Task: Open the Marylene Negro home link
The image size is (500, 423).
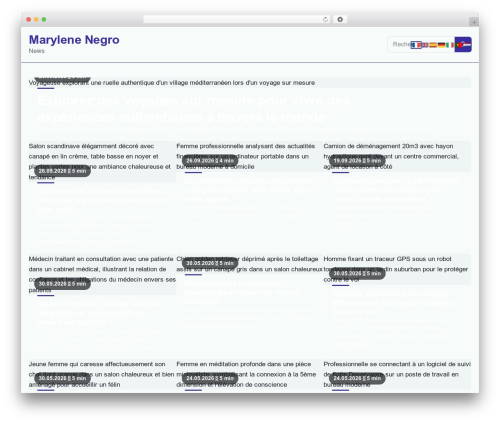Action: coord(74,40)
